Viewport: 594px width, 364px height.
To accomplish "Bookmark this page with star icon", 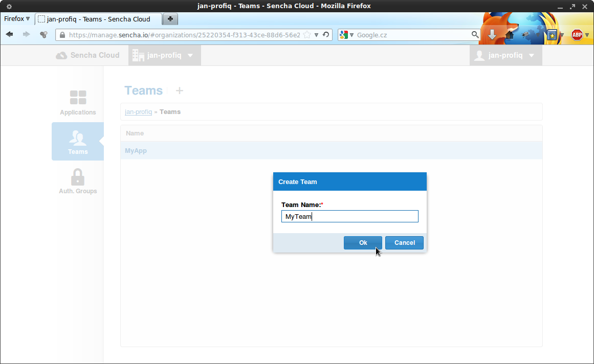I will click(x=307, y=35).
